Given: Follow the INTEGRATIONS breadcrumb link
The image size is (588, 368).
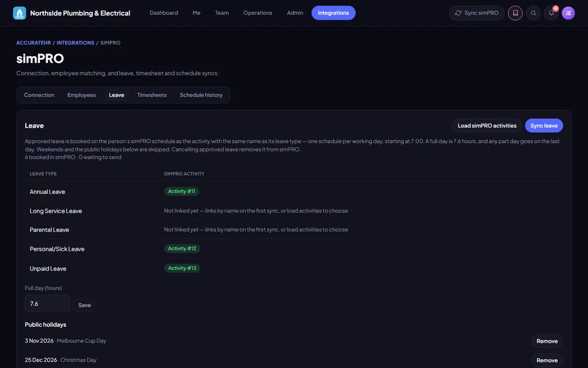Looking at the screenshot, I should pyautogui.click(x=75, y=43).
